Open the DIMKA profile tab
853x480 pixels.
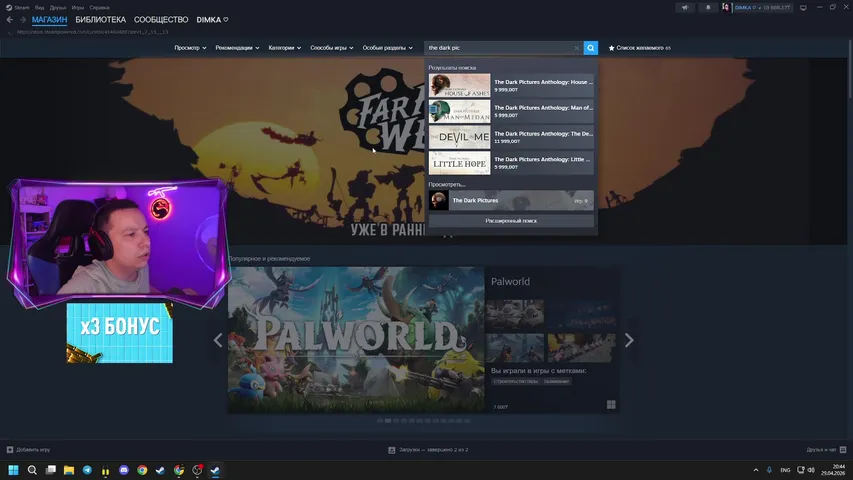212,20
